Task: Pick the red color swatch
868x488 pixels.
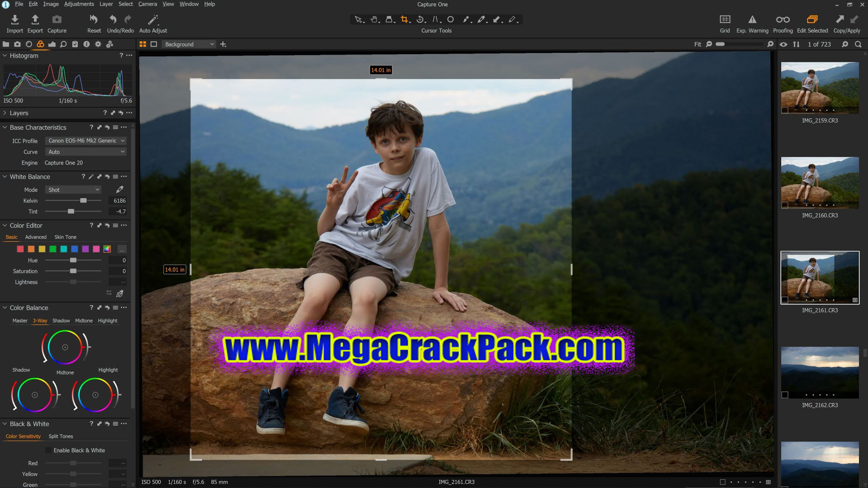Action: pos(20,249)
